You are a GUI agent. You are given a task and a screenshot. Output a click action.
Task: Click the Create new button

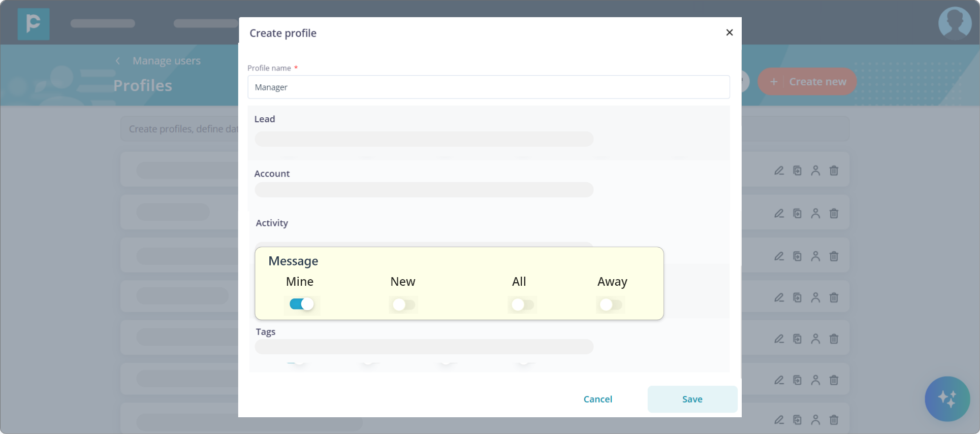[x=807, y=82]
